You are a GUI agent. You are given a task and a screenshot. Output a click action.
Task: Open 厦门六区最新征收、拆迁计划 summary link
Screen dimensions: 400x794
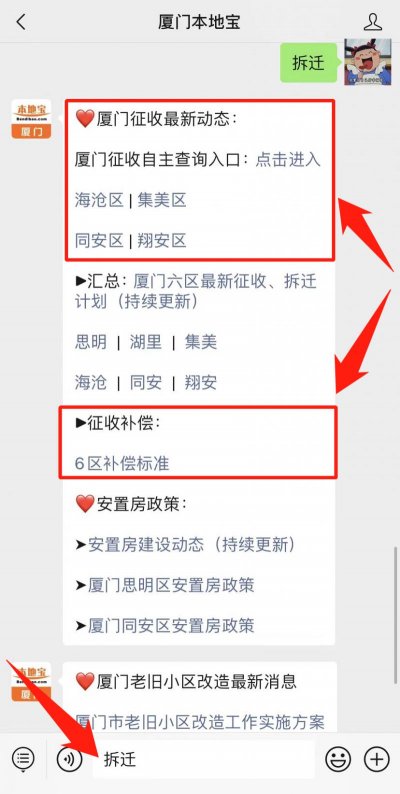pyautogui.click(x=196, y=291)
